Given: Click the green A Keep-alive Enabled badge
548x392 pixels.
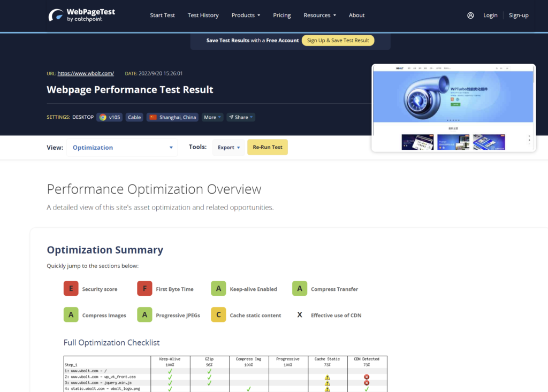Looking at the screenshot, I should 218,289.
